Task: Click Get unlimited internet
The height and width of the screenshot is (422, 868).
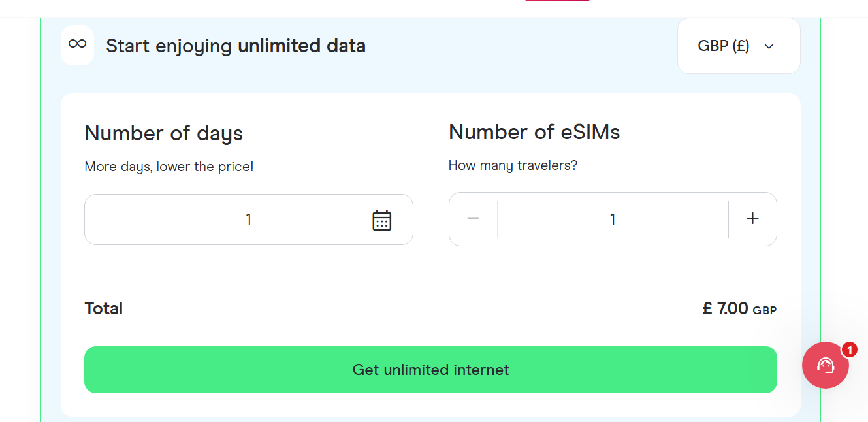Action: point(430,370)
